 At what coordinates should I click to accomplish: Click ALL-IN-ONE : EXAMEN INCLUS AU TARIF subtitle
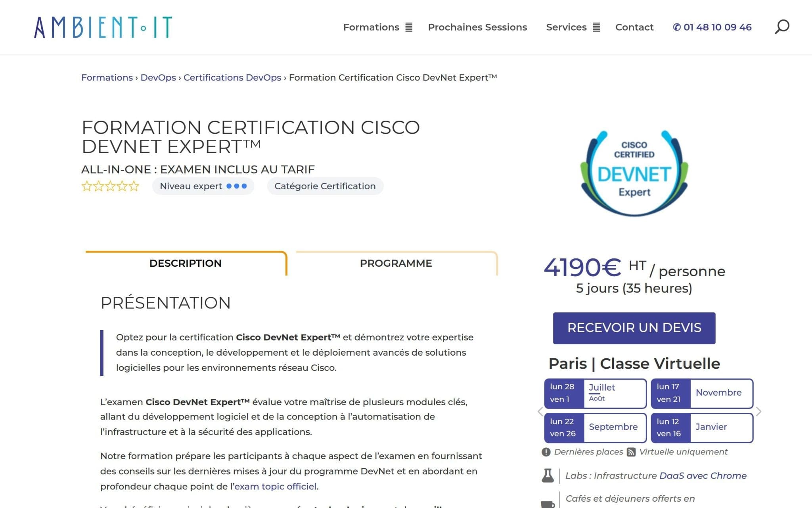click(x=198, y=169)
